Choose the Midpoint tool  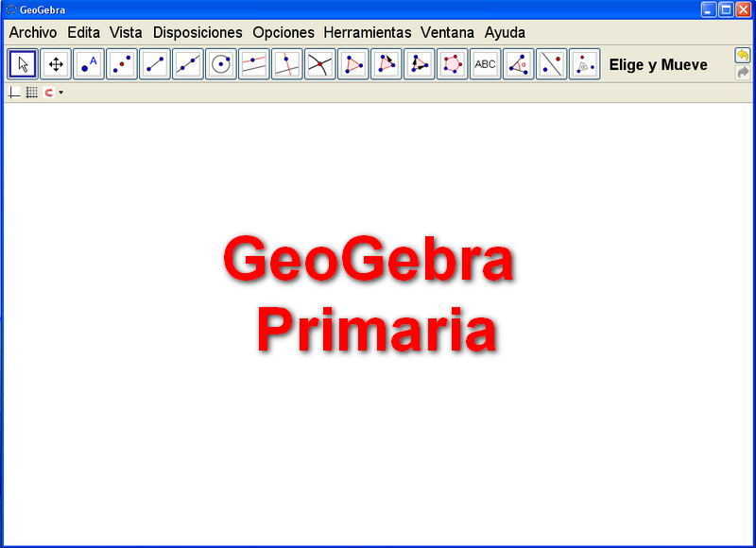pyautogui.click(x=122, y=64)
